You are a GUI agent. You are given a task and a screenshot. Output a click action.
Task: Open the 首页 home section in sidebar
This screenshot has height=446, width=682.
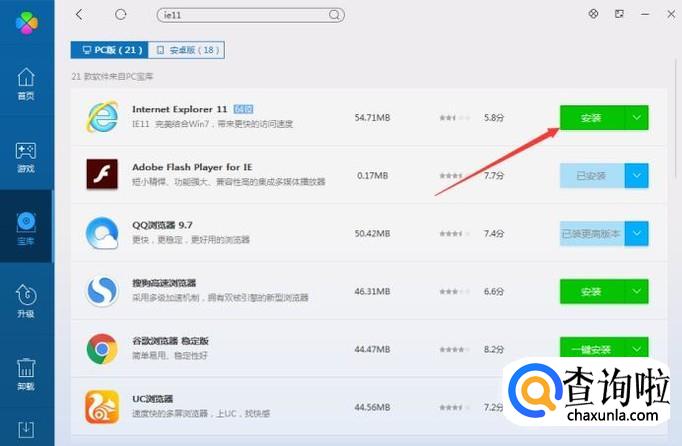tap(26, 84)
